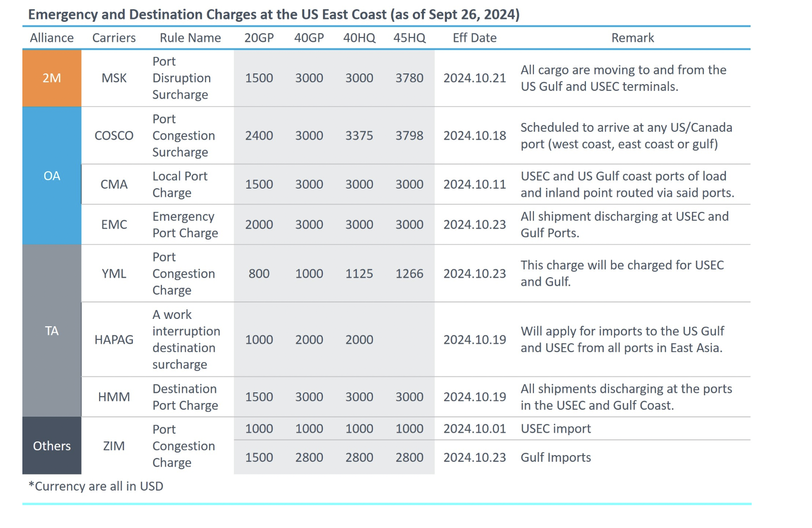Viewport: 812px width, 528px height.
Task: Click the effective date 2024.10.11
Action: pyautogui.click(x=475, y=184)
